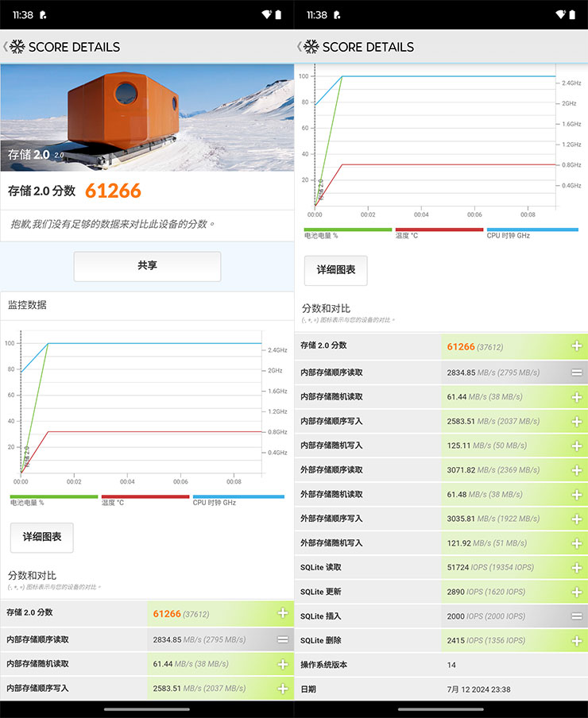Tap green 电池电量 % legend bar, left screen
Viewport: 588px width, 718px height.
(x=53, y=496)
